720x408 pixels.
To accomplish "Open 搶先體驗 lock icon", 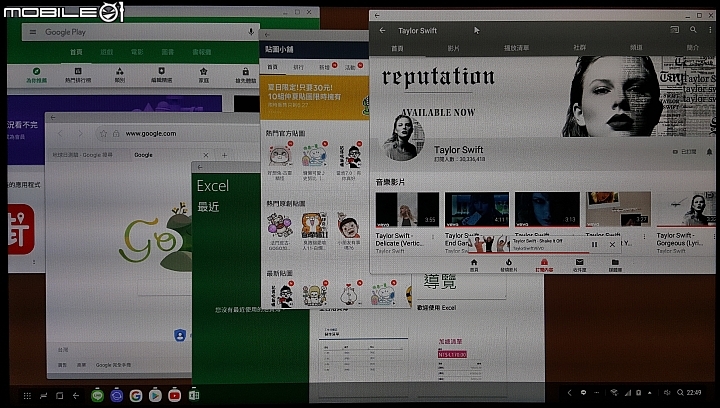I will pos(246,71).
